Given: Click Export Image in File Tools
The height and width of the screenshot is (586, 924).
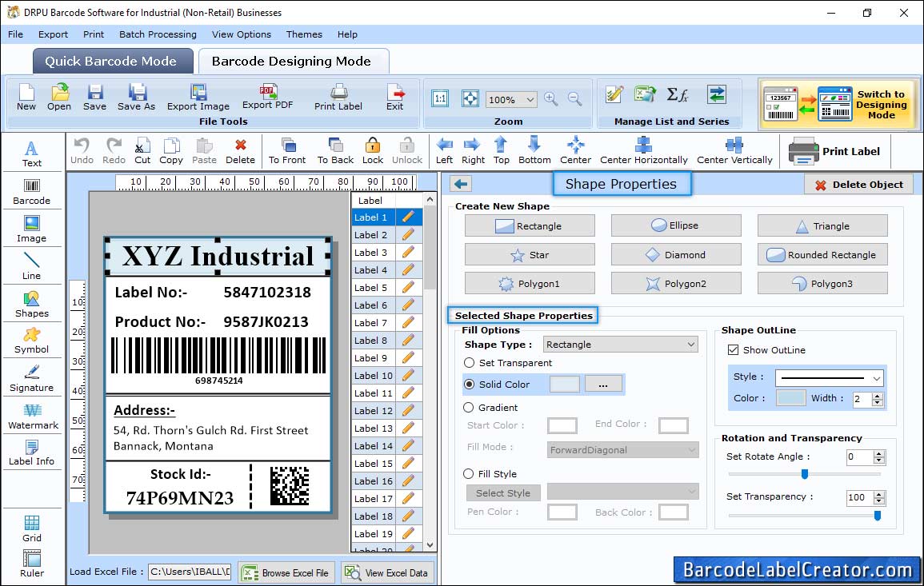Looking at the screenshot, I should click(x=198, y=98).
